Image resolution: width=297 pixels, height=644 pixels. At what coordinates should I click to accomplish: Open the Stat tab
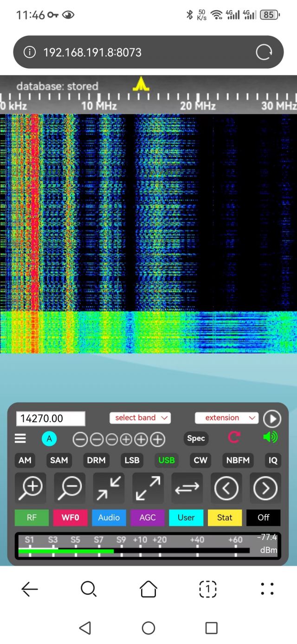click(x=225, y=518)
